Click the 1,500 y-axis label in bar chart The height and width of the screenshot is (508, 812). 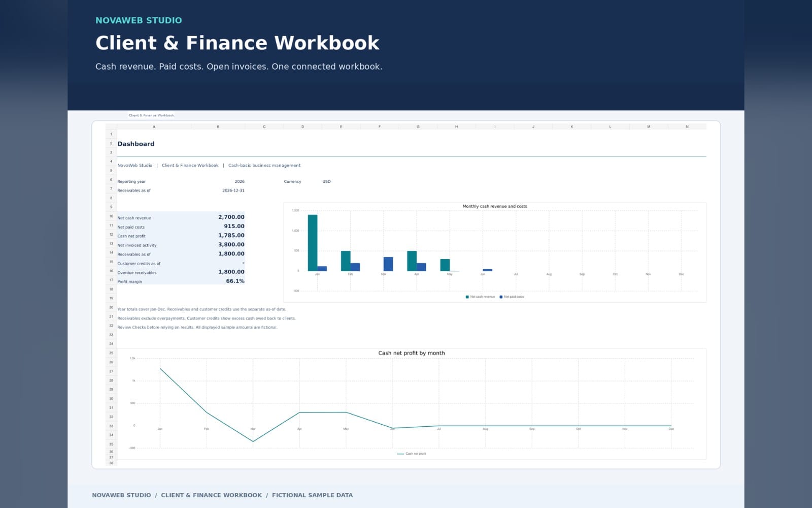pos(295,210)
